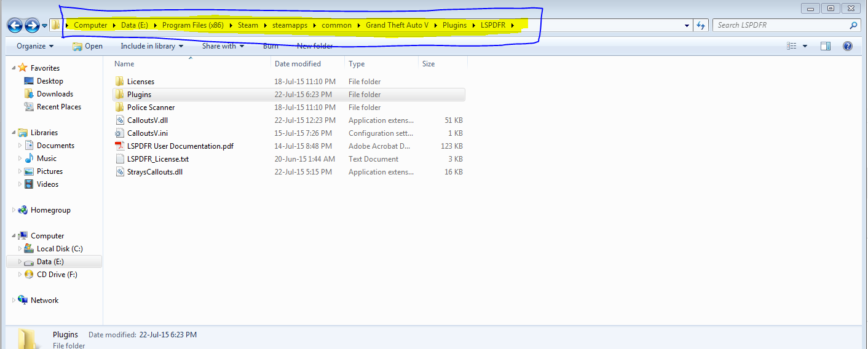The width and height of the screenshot is (868, 349).
Task: Click the blue Help icon
Action: coord(848,46)
